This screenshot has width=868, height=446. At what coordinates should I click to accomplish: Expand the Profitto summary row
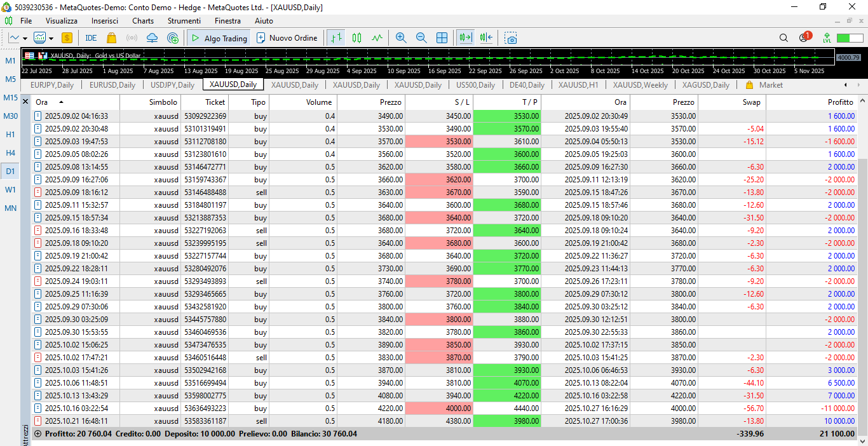tap(37, 434)
